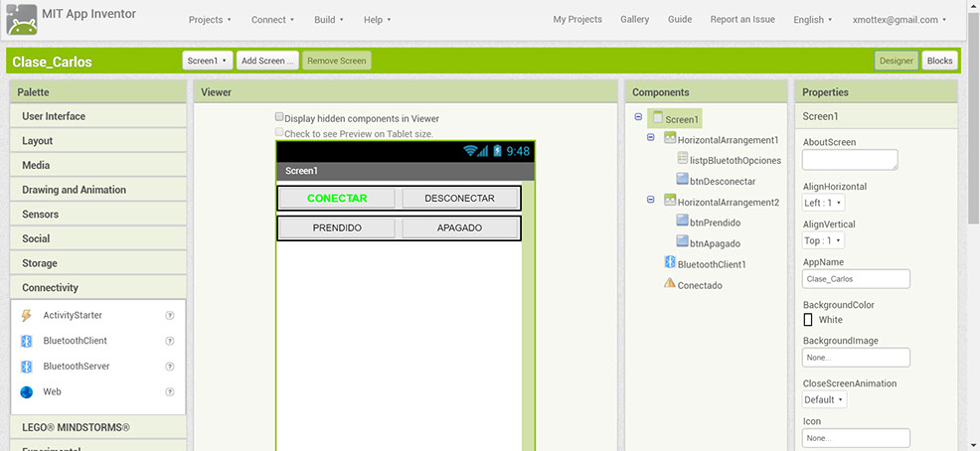The width and height of the screenshot is (980, 451).
Task: Open help for BluetoothClient palette component
Action: [169, 341]
